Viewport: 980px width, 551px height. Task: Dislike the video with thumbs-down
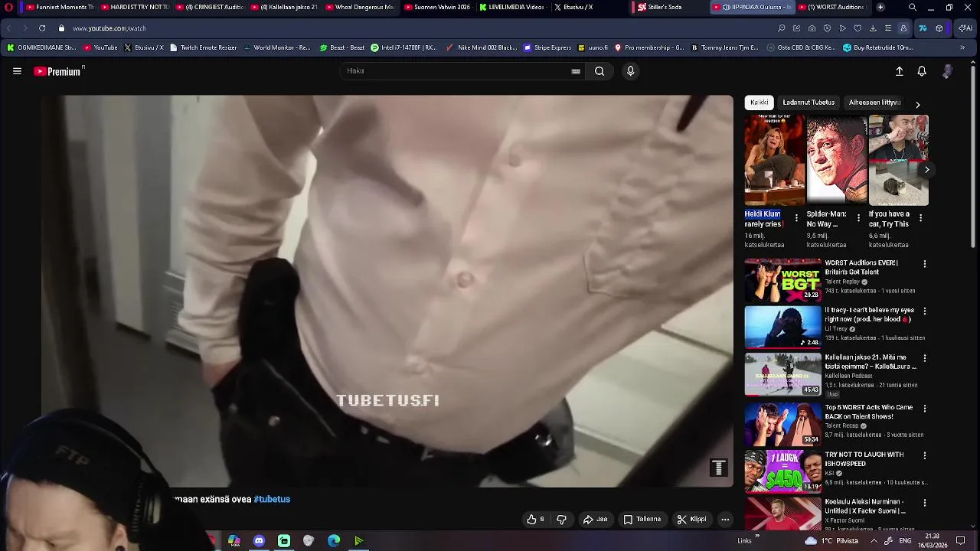point(561,520)
